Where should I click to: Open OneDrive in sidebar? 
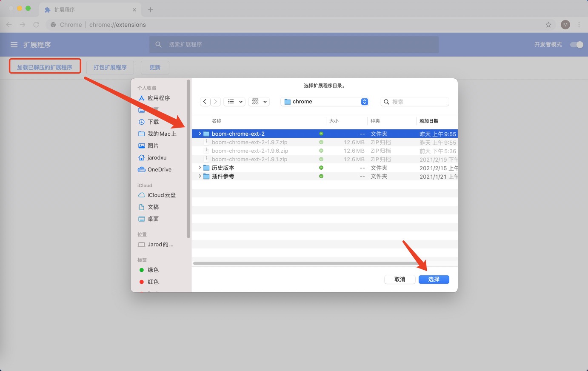[x=155, y=169]
